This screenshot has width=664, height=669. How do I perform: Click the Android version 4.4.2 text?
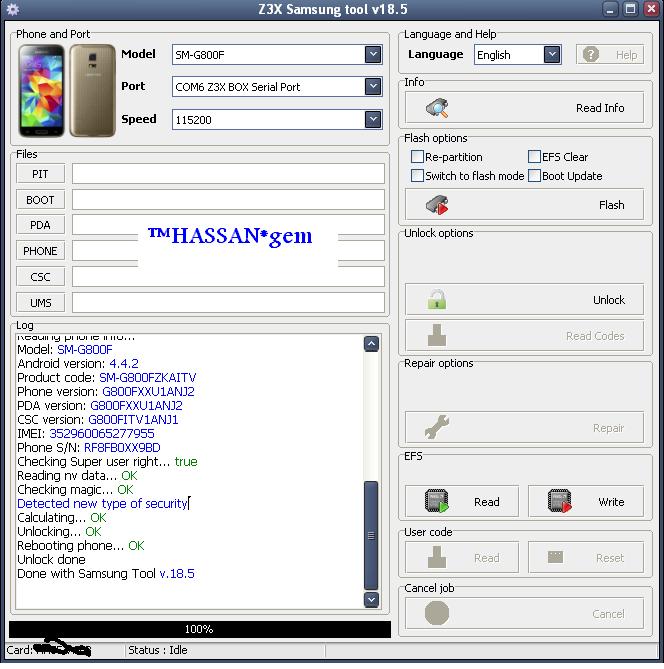pyautogui.click(x=124, y=364)
